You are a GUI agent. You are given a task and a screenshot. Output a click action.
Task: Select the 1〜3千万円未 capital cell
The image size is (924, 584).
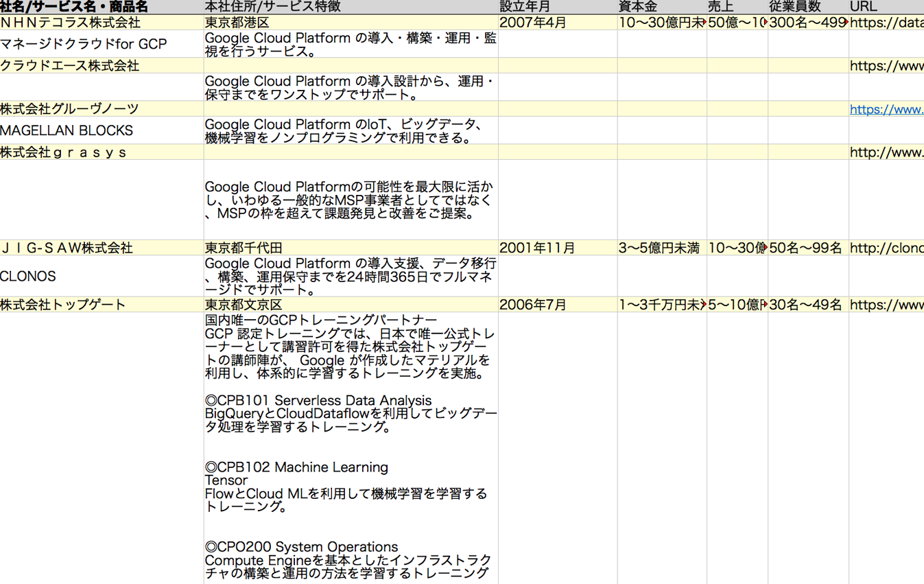click(662, 305)
